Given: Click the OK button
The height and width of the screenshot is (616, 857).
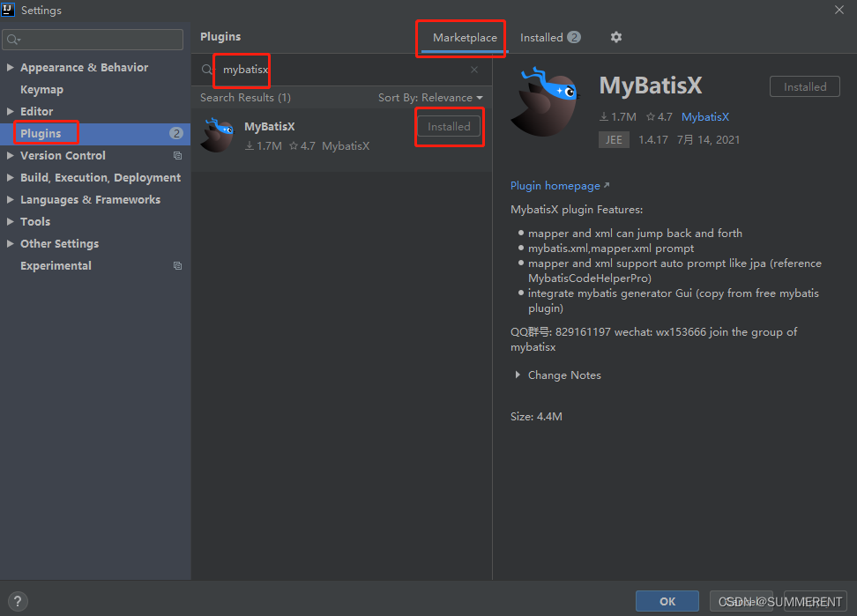Looking at the screenshot, I should point(667,601).
